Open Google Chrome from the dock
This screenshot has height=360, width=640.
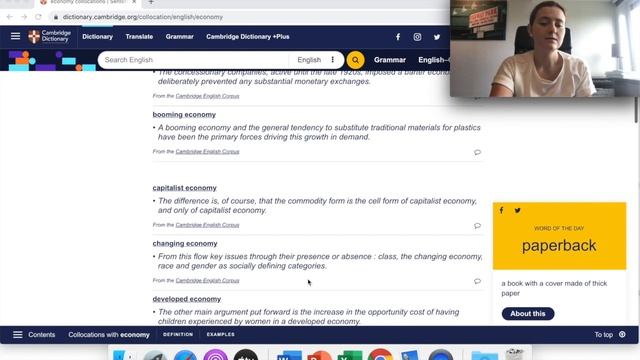380,354
